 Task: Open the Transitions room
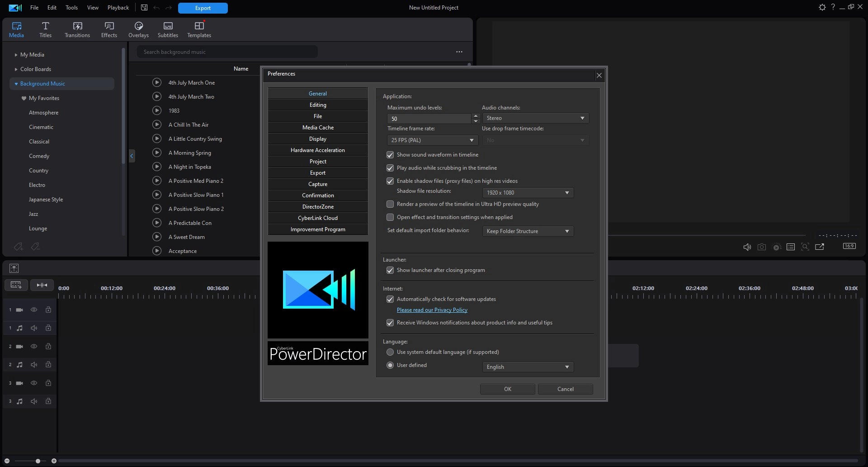click(x=77, y=29)
